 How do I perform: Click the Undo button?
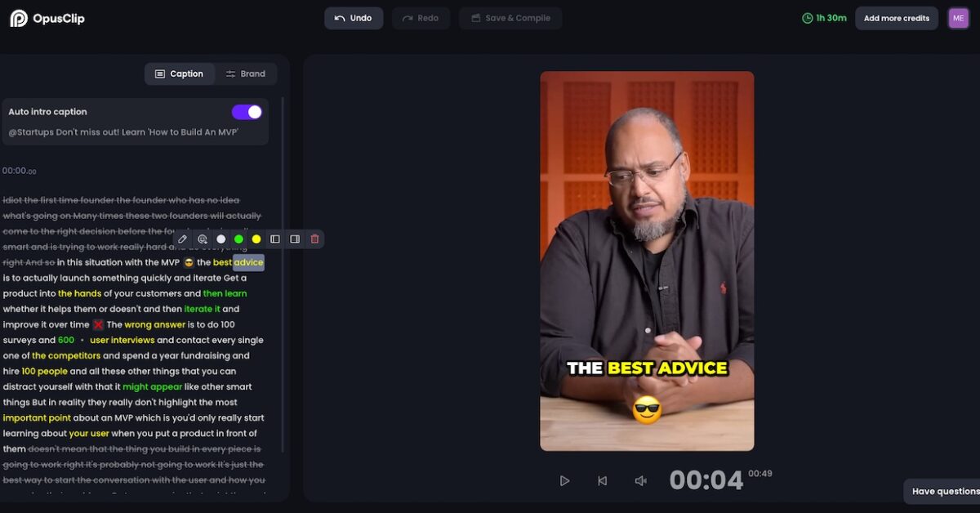tap(354, 18)
